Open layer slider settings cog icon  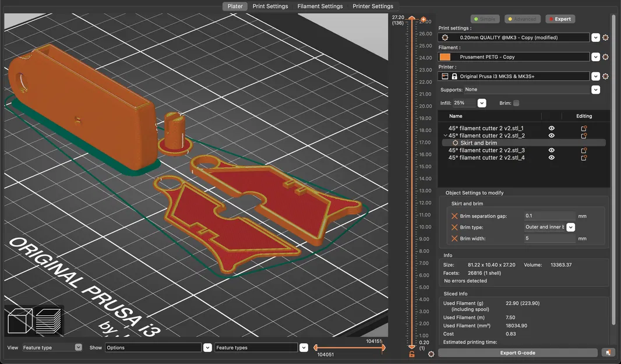(x=431, y=354)
